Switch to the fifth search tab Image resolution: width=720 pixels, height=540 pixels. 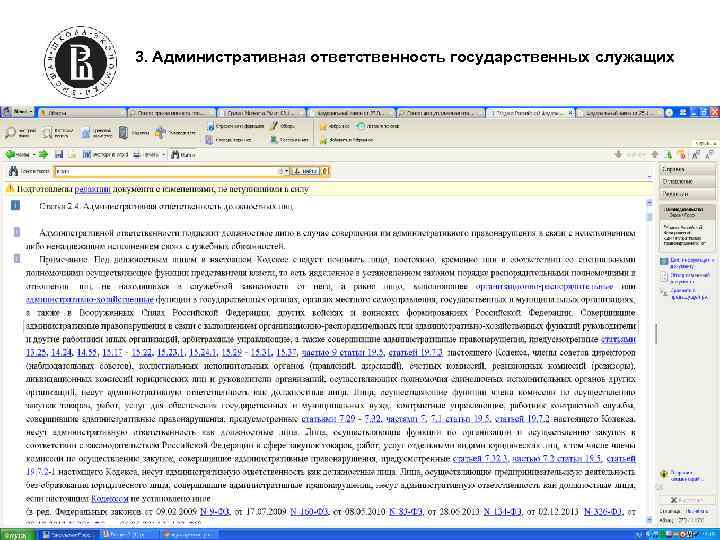(x=441, y=112)
